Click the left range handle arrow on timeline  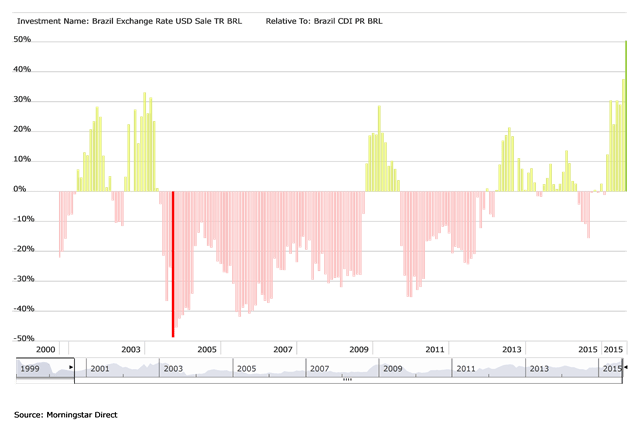71,368
